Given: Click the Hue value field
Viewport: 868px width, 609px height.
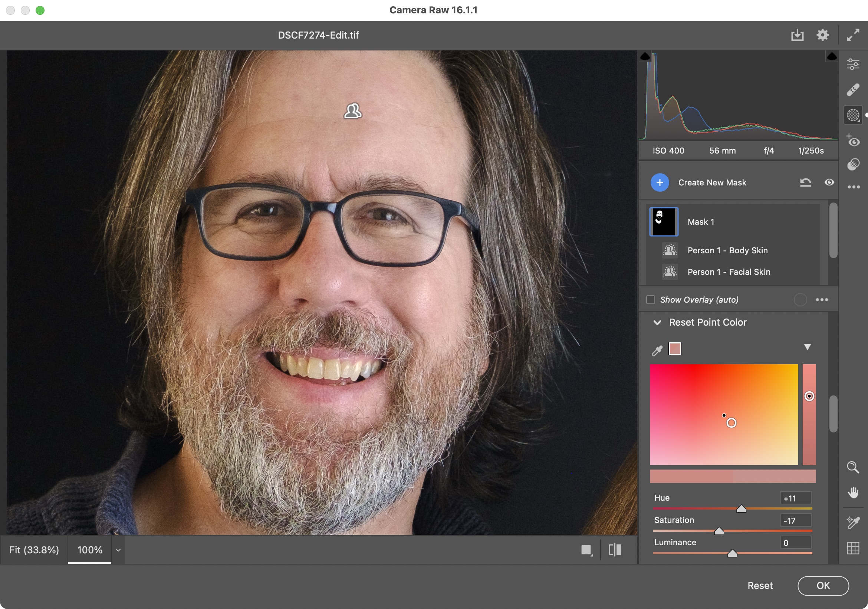Looking at the screenshot, I should tap(795, 498).
